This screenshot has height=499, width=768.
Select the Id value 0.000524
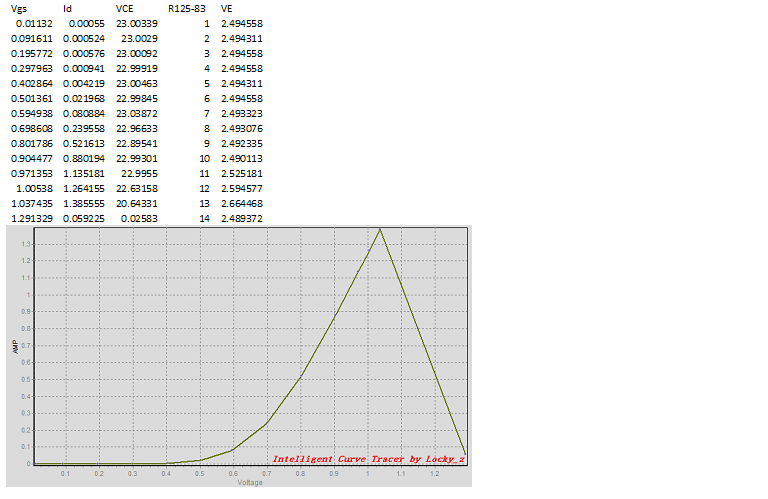84,39
